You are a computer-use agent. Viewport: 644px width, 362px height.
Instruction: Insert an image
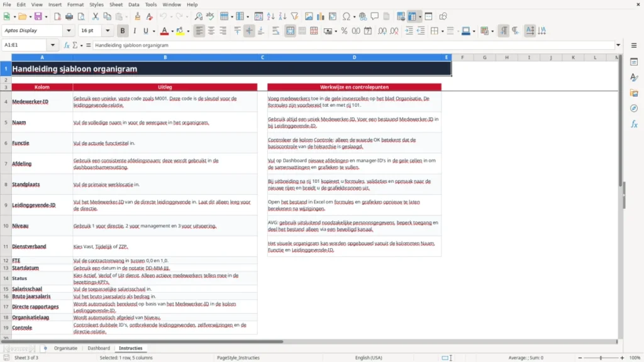(309, 16)
